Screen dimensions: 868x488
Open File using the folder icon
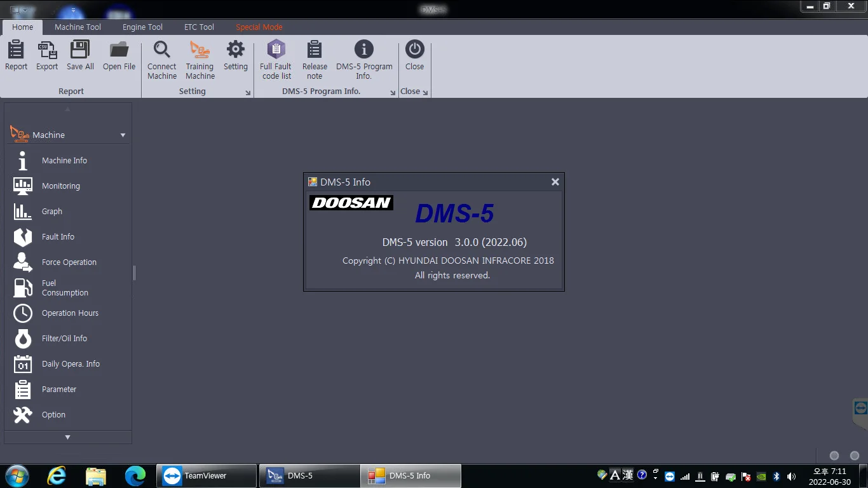[x=119, y=55]
